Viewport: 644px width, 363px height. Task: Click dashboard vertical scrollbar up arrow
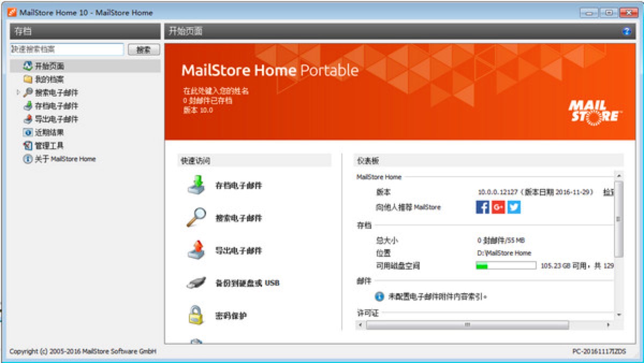pyautogui.click(x=619, y=176)
